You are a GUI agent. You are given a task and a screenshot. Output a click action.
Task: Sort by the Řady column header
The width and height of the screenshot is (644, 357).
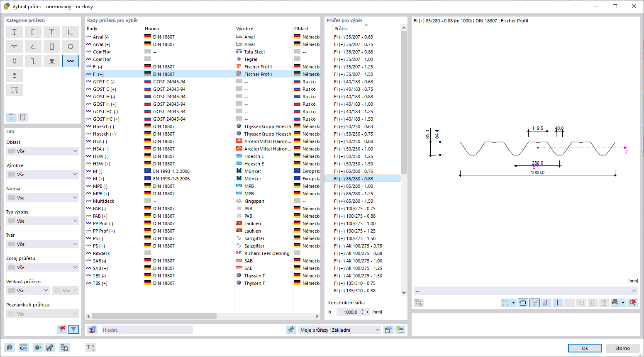[x=114, y=29]
